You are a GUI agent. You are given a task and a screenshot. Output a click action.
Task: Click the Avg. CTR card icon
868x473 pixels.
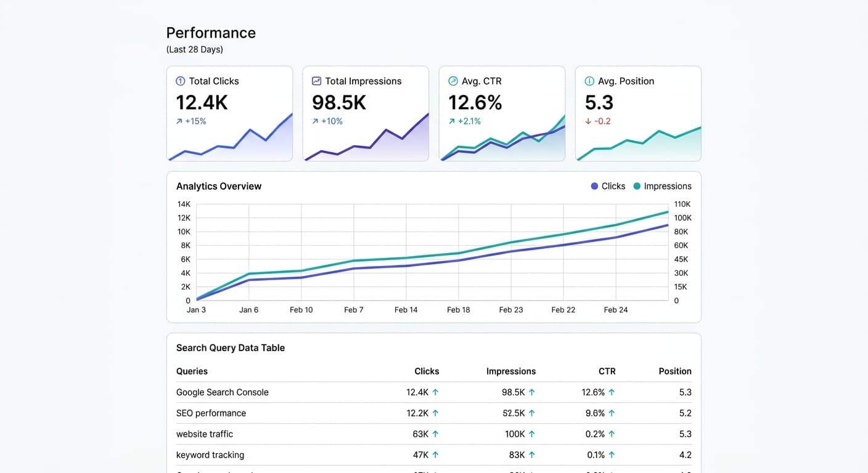point(453,81)
